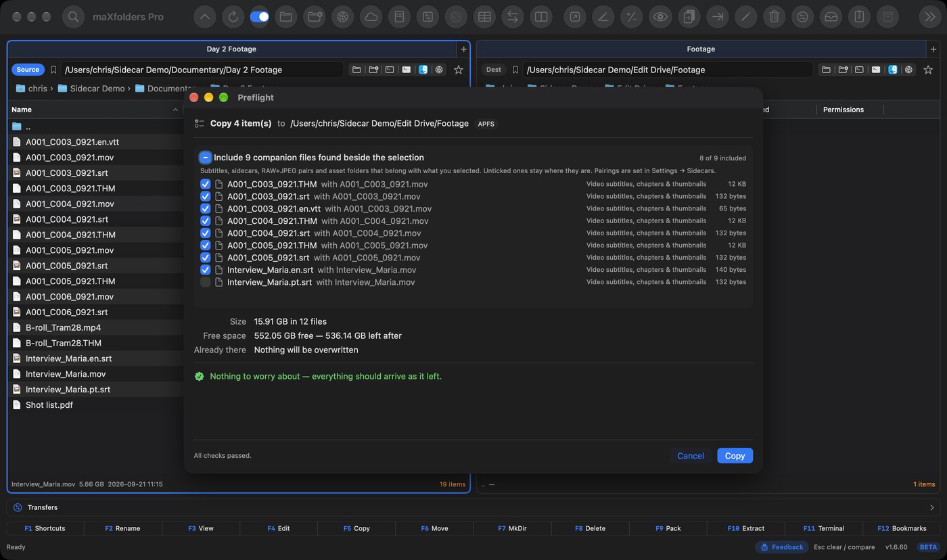Screen dimensions: 947x560
Task: Expand the Transfers panel chevron
Action: pos(931,507)
